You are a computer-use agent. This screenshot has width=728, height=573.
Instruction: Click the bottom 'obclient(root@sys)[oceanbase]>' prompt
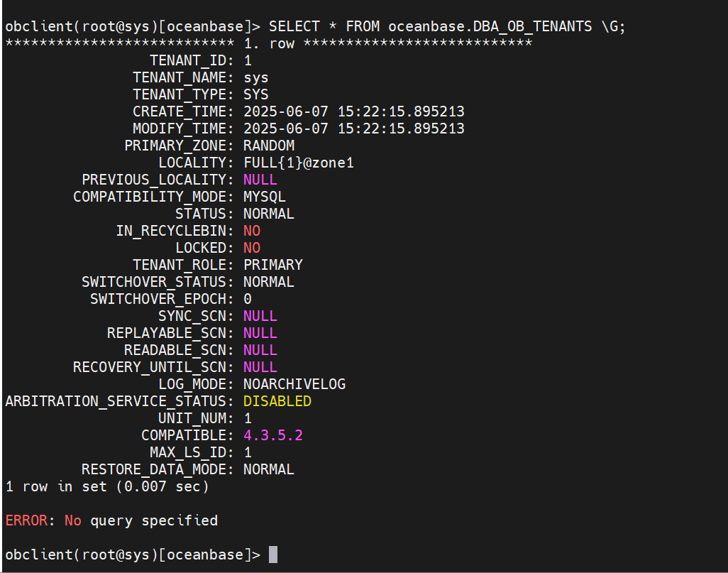[133, 555]
